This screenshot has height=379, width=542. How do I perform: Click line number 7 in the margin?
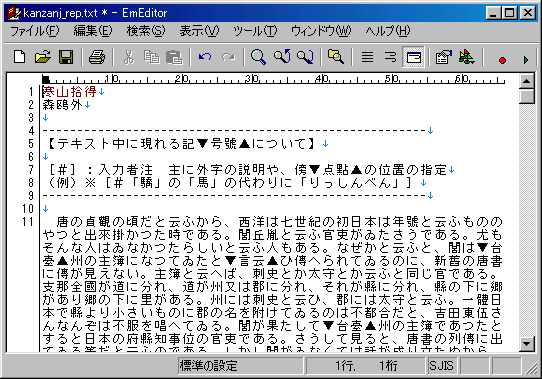click(31, 170)
